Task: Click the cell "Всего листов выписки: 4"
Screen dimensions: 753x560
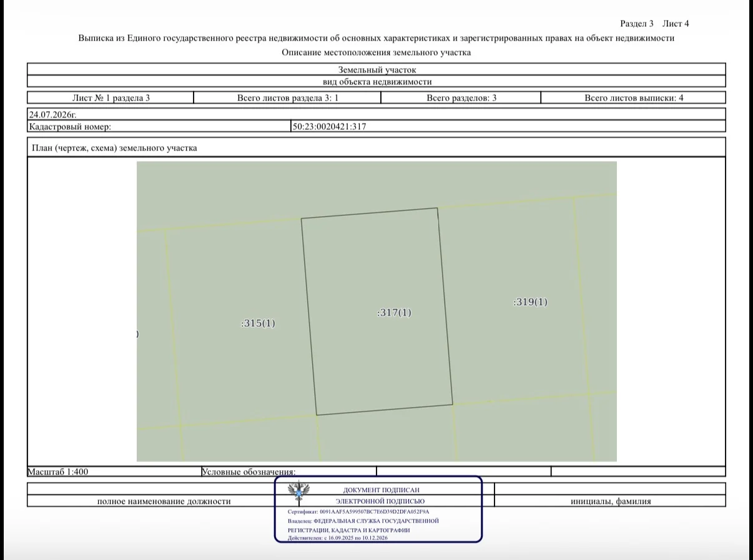Action: click(x=634, y=97)
